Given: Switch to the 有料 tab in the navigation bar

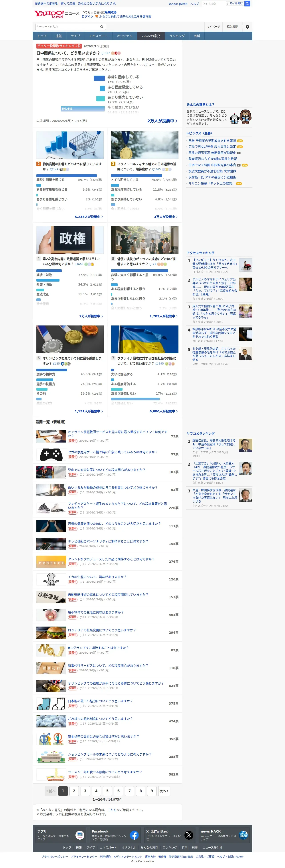Looking at the screenshot, I should pyautogui.click(x=197, y=36).
